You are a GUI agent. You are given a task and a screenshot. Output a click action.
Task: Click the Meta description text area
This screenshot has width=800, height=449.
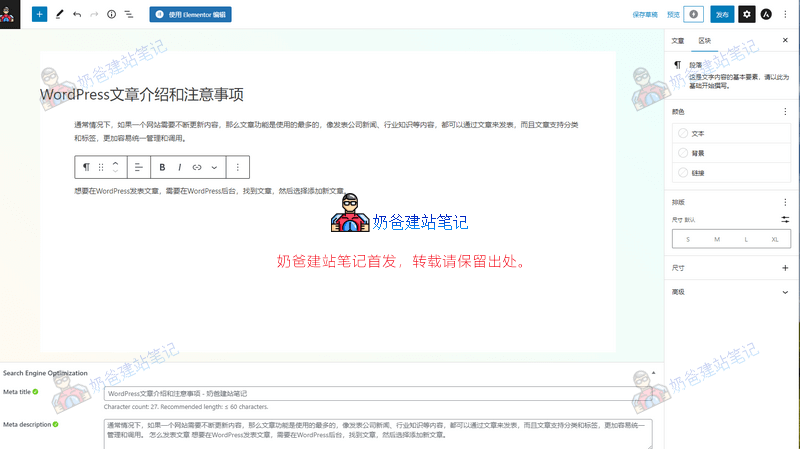click(378, 433)
